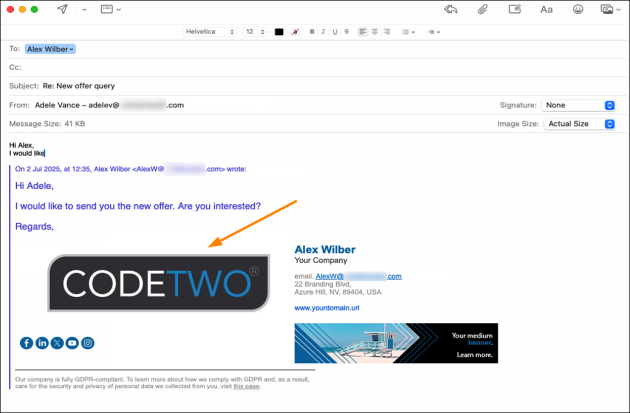Toggle strikethrough formatting
Screen dimensions: 630x413
click(x=346, y=32)
